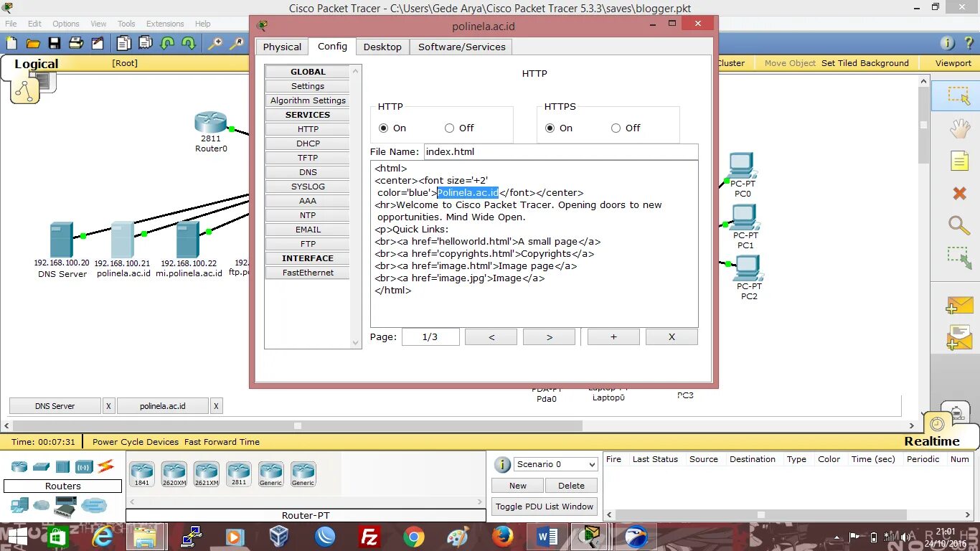Pick the red Delete tool
The height and width of the screenshot is (551, 980).
coord(959,193)
